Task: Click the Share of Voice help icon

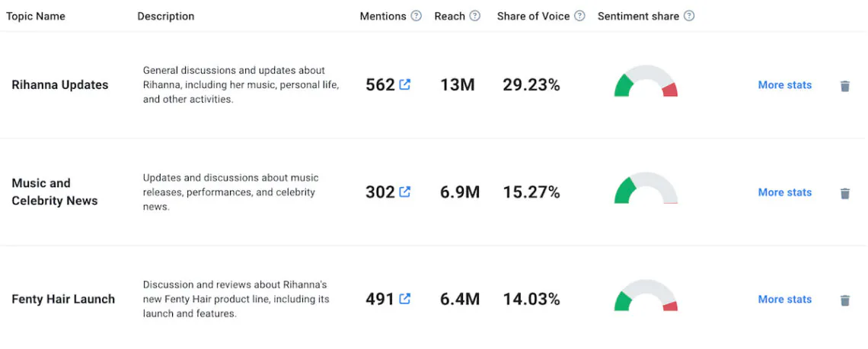Action: coord(579,16)
